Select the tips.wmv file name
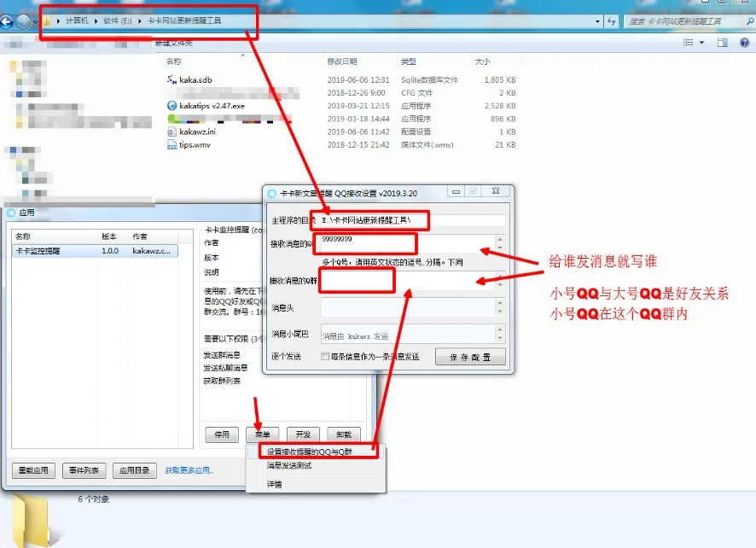The image size is (756, 548). coord(195,145)
